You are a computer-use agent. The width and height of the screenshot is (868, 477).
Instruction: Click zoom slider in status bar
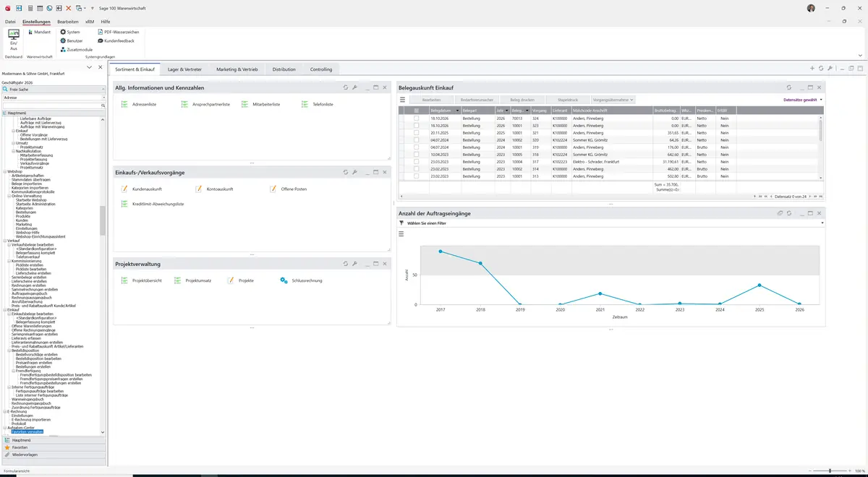(829, 470)
